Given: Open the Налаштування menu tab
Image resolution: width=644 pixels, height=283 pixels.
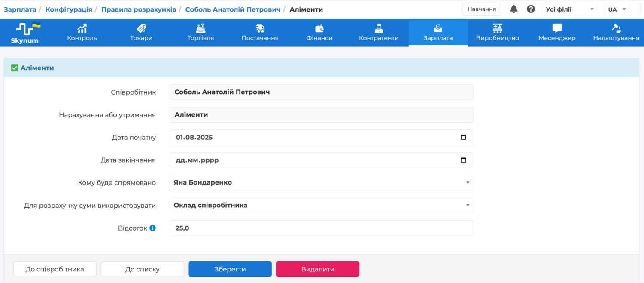Looking at the screenshot, I should tap(616, 33).
